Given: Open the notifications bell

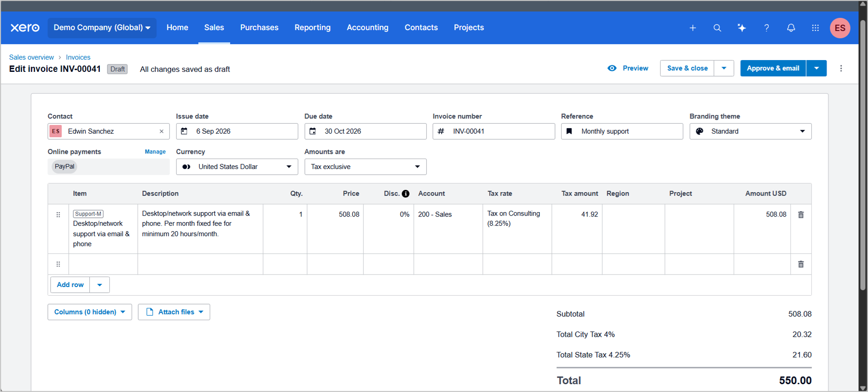Looking at the screenshot, I should pyautogui.click(x=791, y=28).
